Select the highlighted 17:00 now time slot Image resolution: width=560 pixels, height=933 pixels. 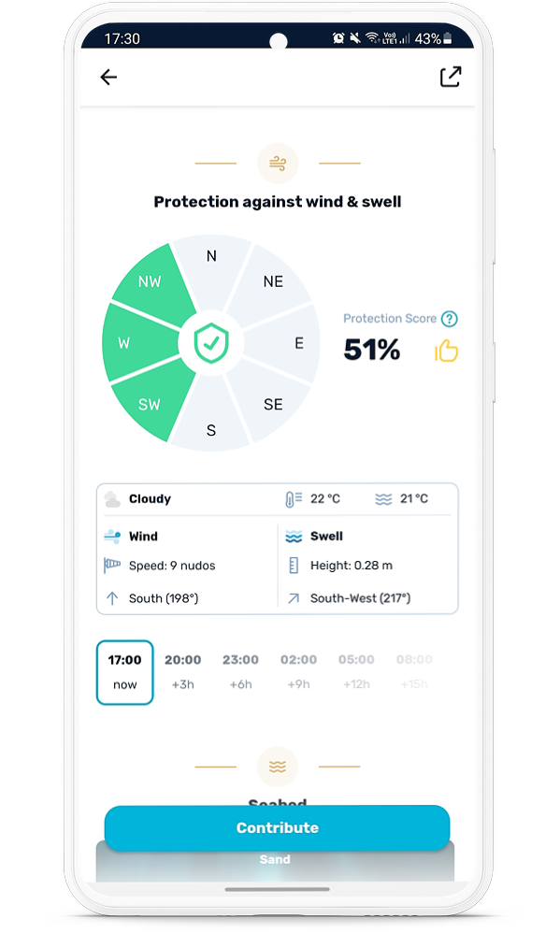124,670
